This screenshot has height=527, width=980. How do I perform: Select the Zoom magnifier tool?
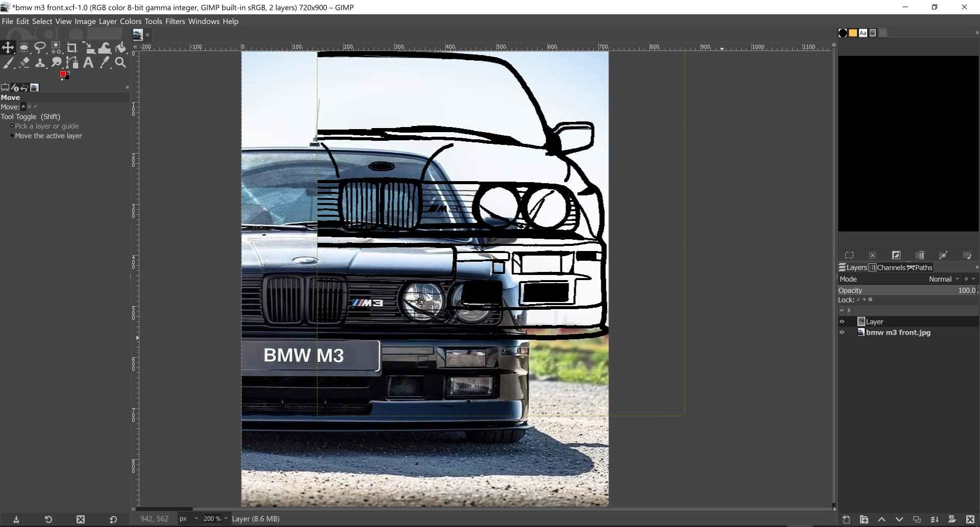point(120,63)
